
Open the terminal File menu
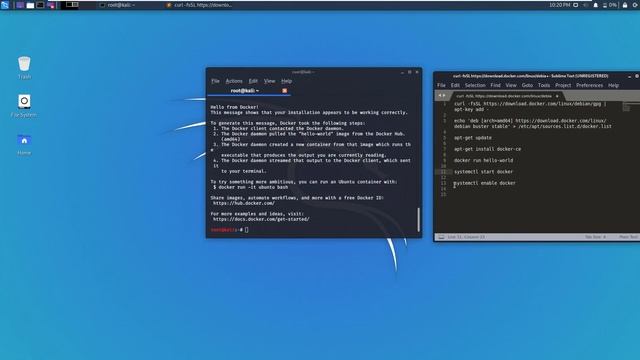215,81
